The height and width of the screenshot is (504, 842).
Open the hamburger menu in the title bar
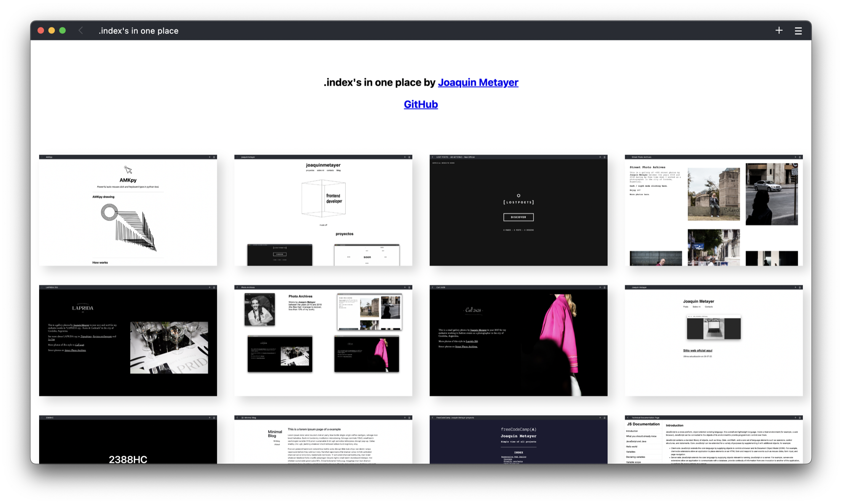coord(798,31)
